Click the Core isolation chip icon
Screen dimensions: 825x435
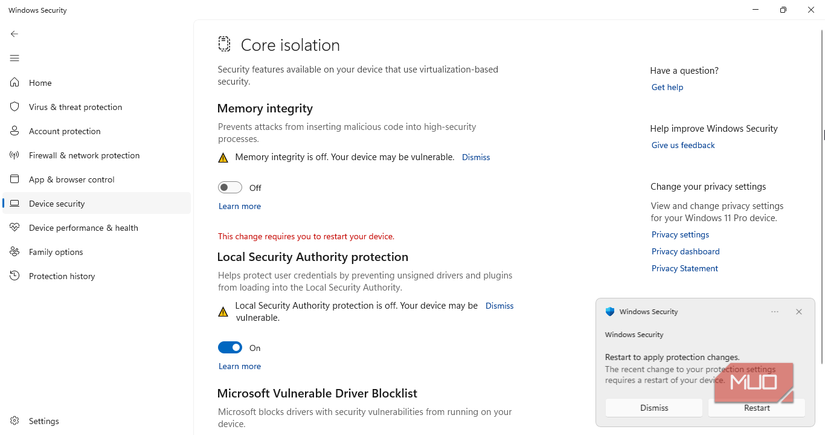click(224, 44)
